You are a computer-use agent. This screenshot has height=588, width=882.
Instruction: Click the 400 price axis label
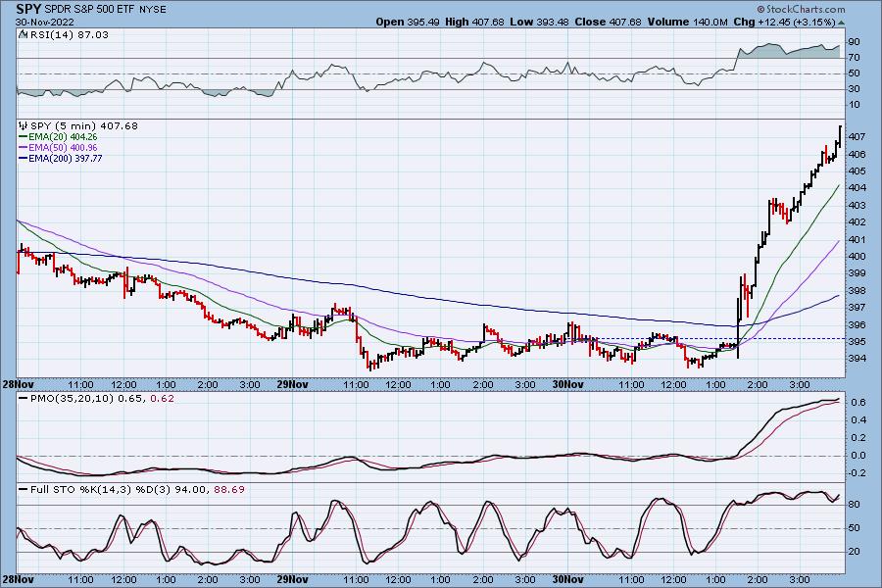pos(857,257)
